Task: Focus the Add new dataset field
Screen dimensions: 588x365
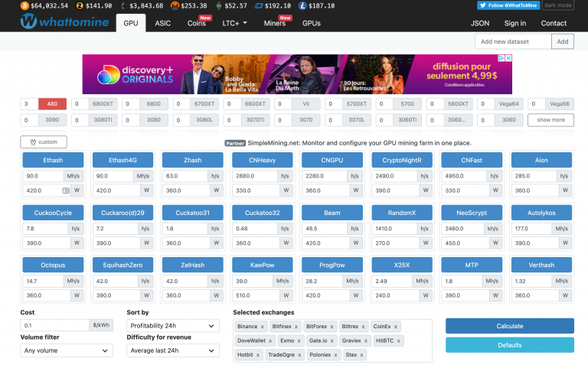Action: (513, 41)
